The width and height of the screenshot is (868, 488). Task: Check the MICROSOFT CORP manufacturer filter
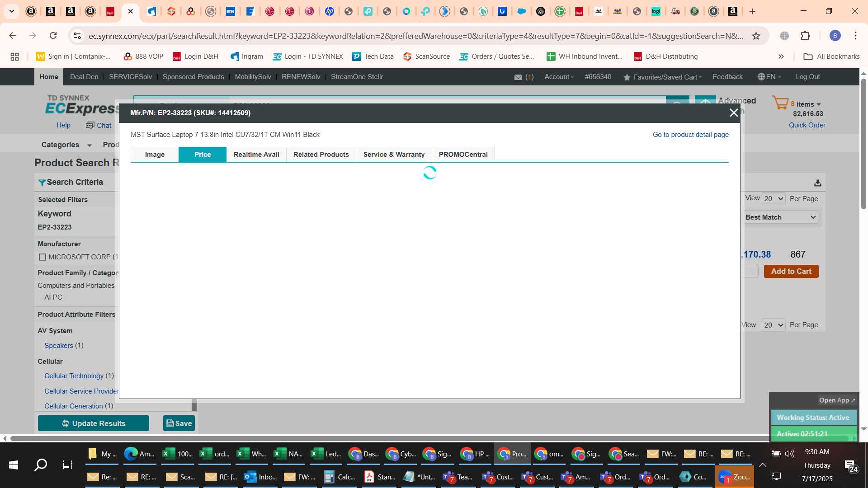(42, 257)
